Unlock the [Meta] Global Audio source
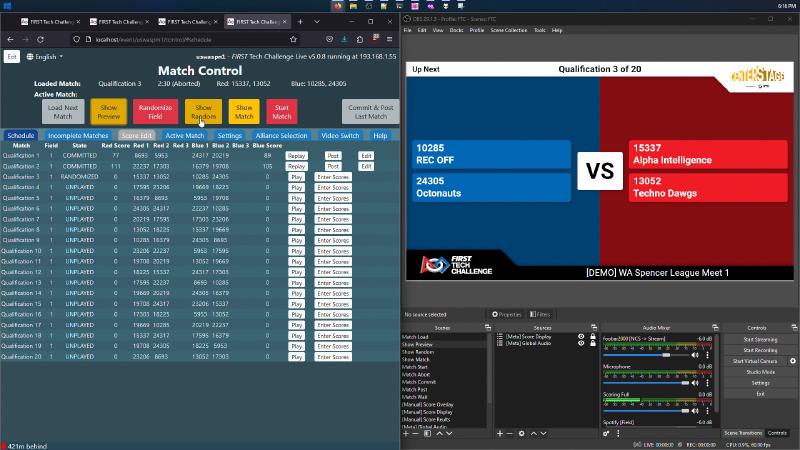 (x=592, y=343)
